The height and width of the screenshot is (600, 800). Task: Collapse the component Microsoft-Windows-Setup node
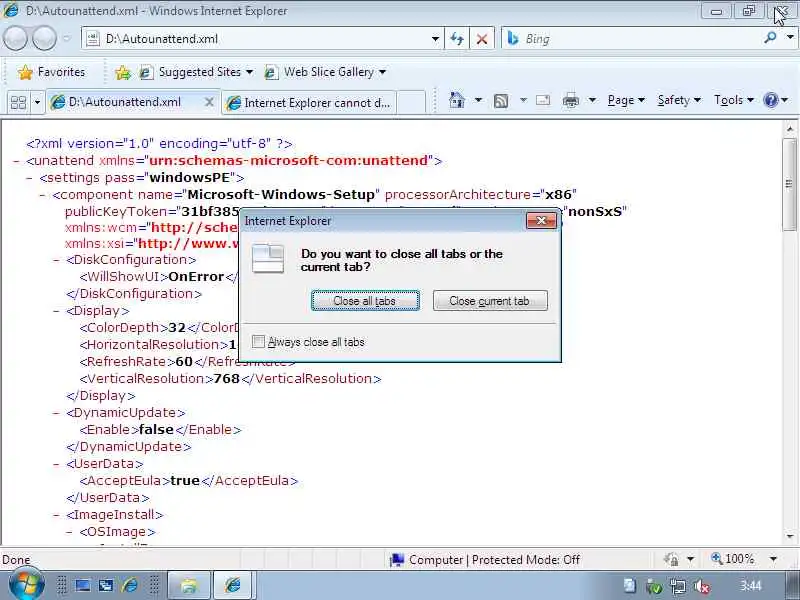[43, 195]
